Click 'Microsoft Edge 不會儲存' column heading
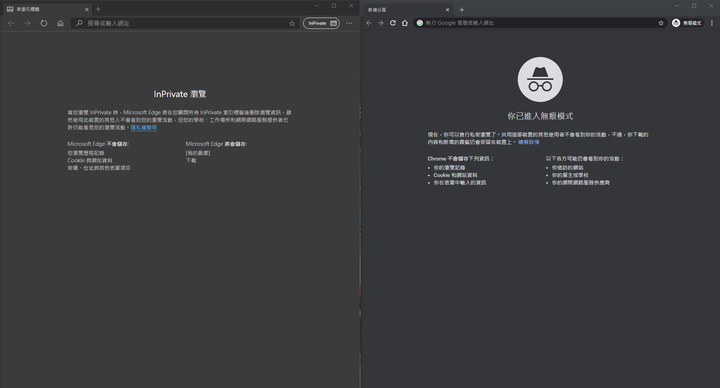Viewport: 720px width, 388px height. tap(98, 144)
